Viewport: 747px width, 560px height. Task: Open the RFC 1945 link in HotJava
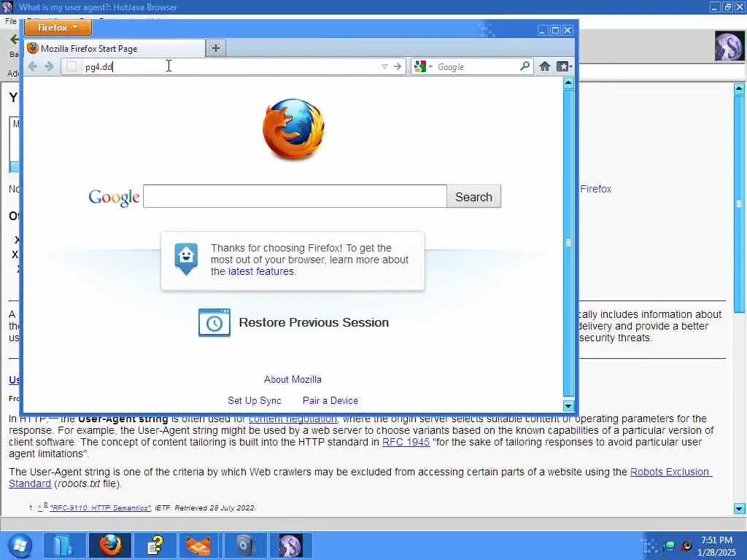pyautogui.click(x=406, y=442)
